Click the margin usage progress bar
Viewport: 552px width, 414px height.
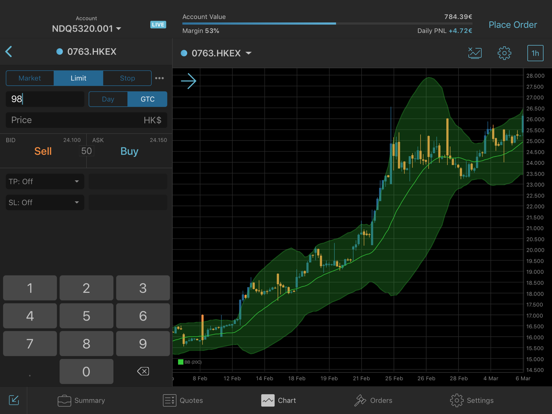[x=327, y=24]
